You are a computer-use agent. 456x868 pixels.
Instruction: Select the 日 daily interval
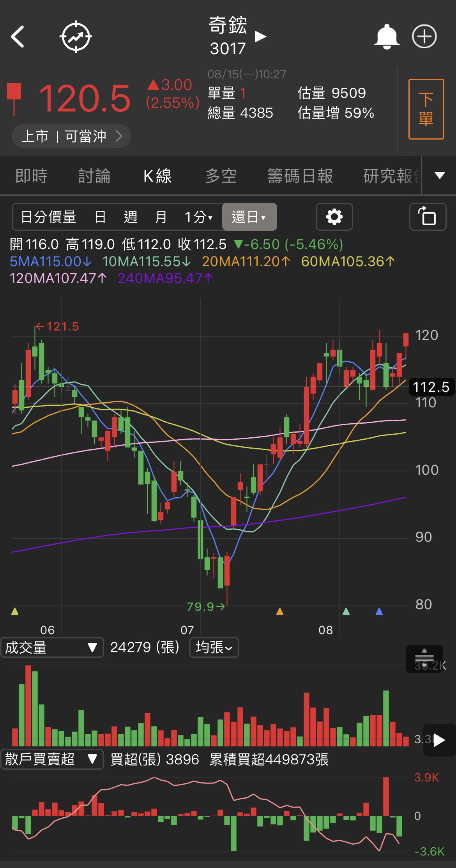point(100,217)
